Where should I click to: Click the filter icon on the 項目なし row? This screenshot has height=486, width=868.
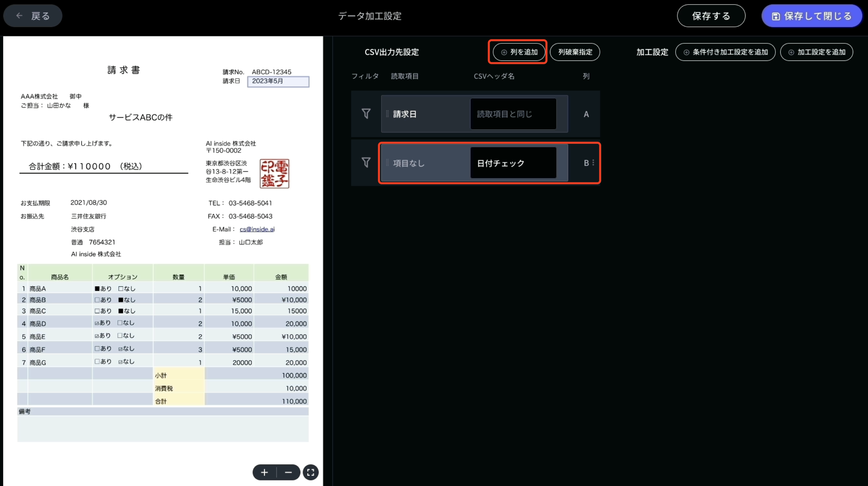click(366, 162)
